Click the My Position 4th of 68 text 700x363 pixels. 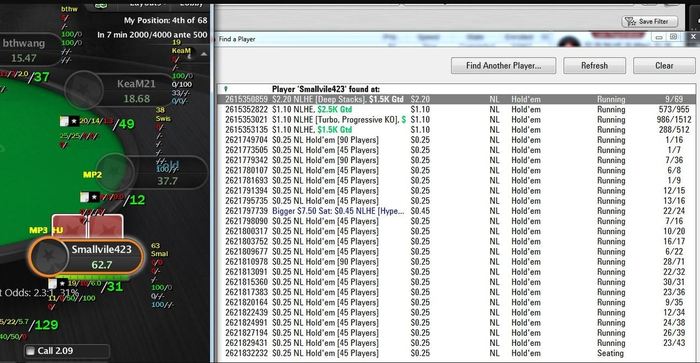coord(166,21)
